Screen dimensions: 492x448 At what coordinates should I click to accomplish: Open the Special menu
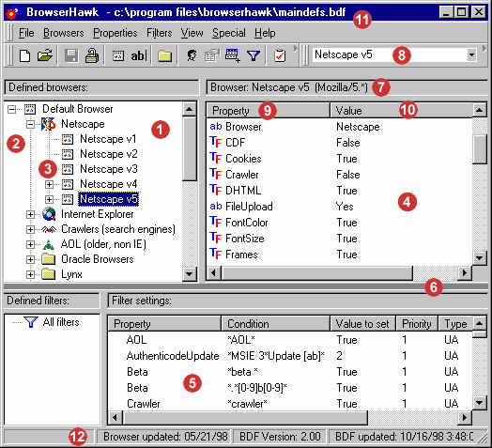point(229,33)
